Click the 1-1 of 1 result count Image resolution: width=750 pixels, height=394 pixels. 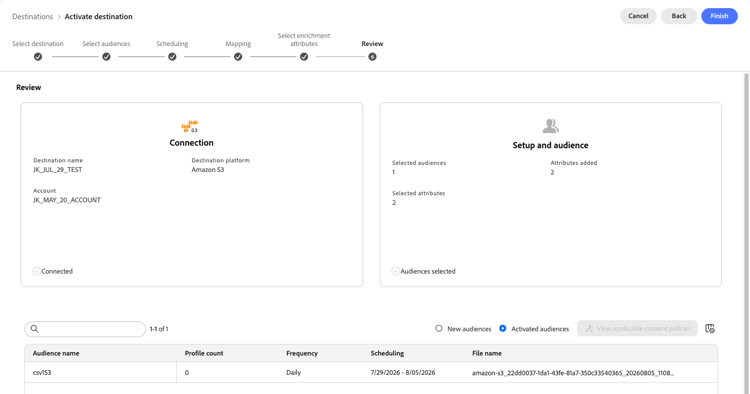159,329
